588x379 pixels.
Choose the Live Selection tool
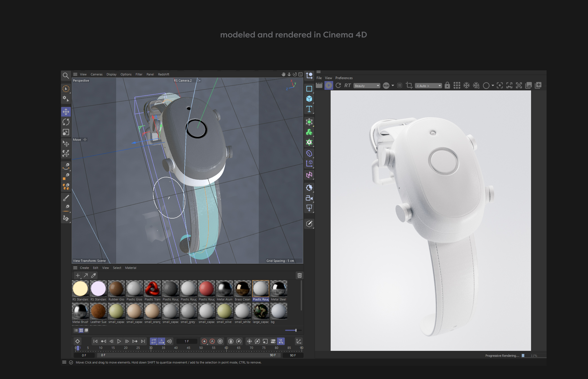66,89
